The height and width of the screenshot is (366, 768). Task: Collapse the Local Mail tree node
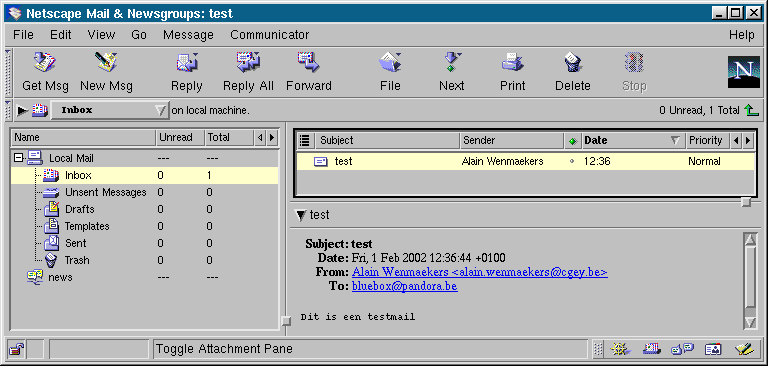point(19,158)
